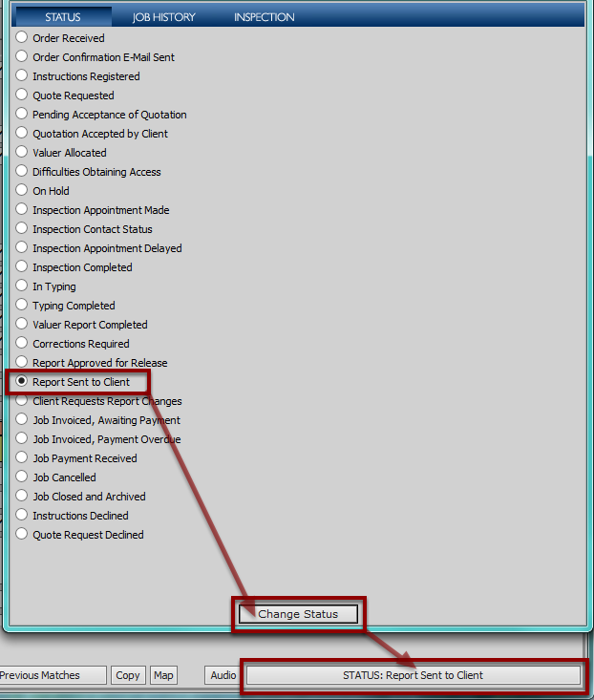Open the INSPECTION tab

[265, 17]
